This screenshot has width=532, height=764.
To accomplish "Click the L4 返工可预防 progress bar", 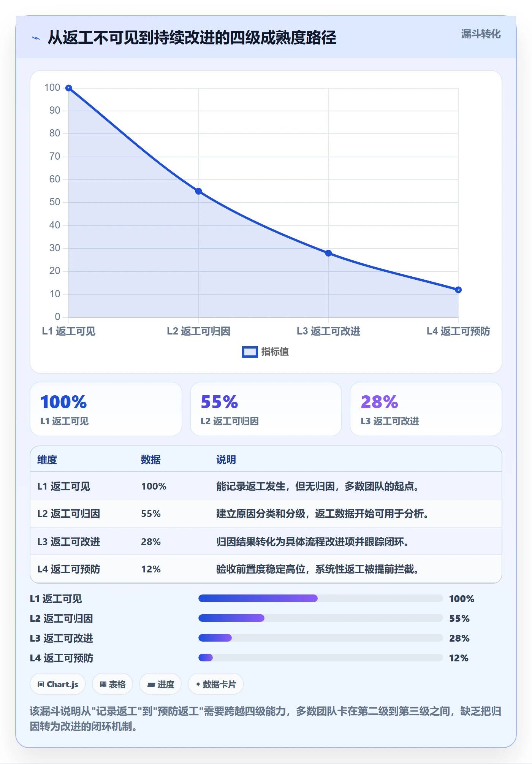I will click(320, 658).
